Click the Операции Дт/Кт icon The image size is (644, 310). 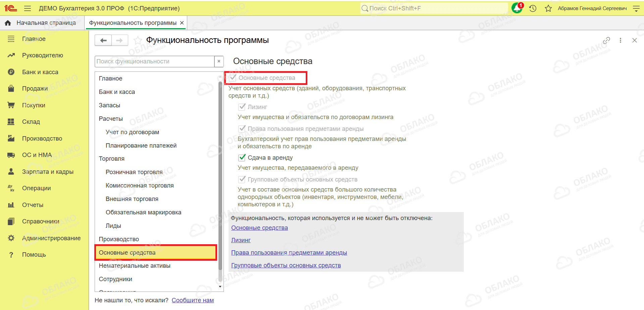pyautogui.click(x=11, y=188)
